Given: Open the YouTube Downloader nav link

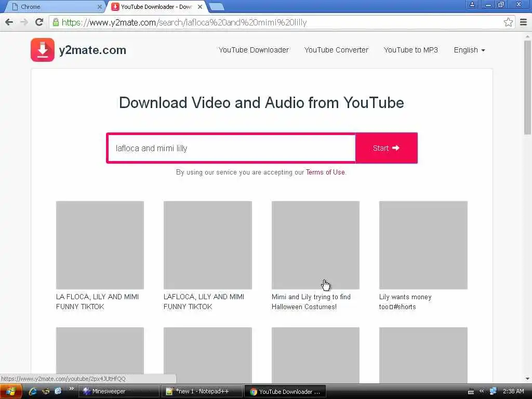Looking at the screenshot, I should [x=254, y=50].
